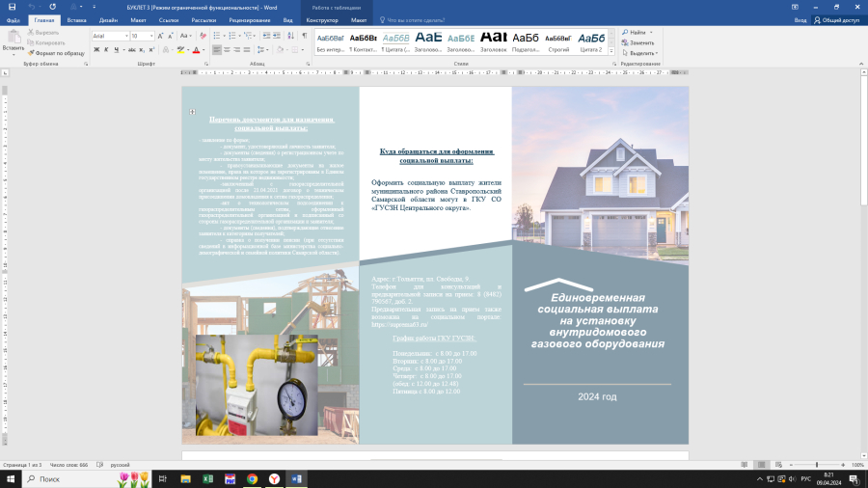Open the Paragraph dialog launcher in Абзац group
This screenshot has width=868, height=488.
tap(308, 65)
